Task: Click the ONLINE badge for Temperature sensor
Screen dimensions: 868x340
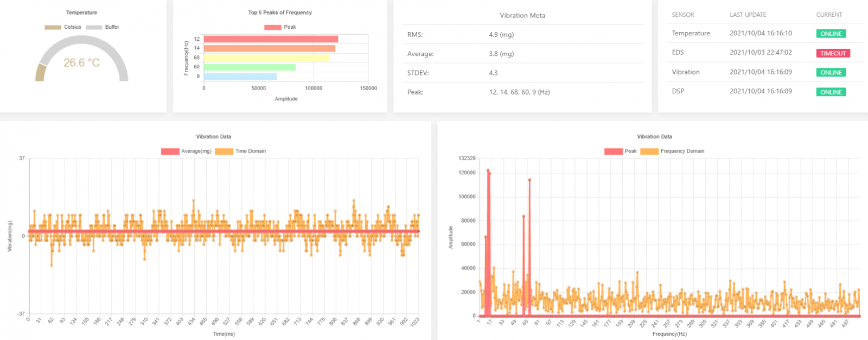Action: (831, 34)
